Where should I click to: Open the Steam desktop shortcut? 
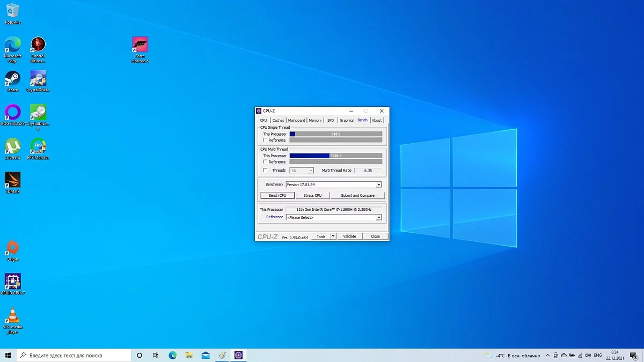pyautogui.click(x=12, y=79)
